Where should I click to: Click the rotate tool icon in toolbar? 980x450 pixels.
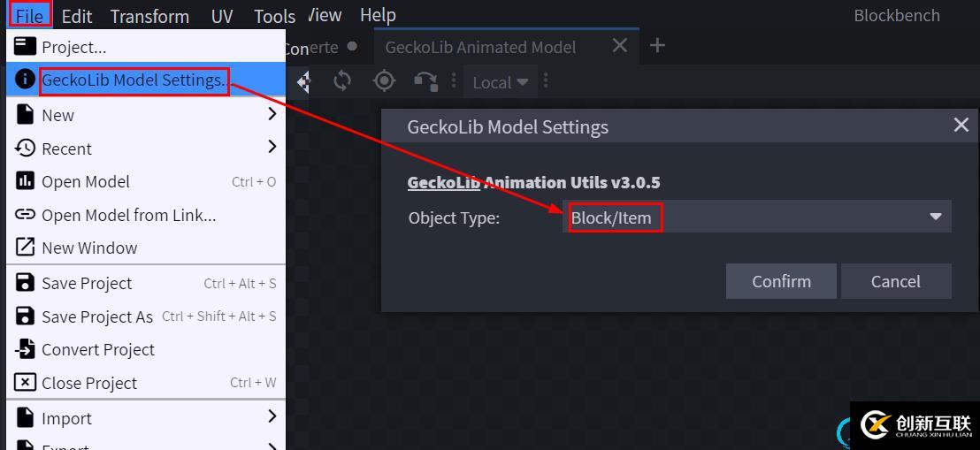(x=342, y=81)
